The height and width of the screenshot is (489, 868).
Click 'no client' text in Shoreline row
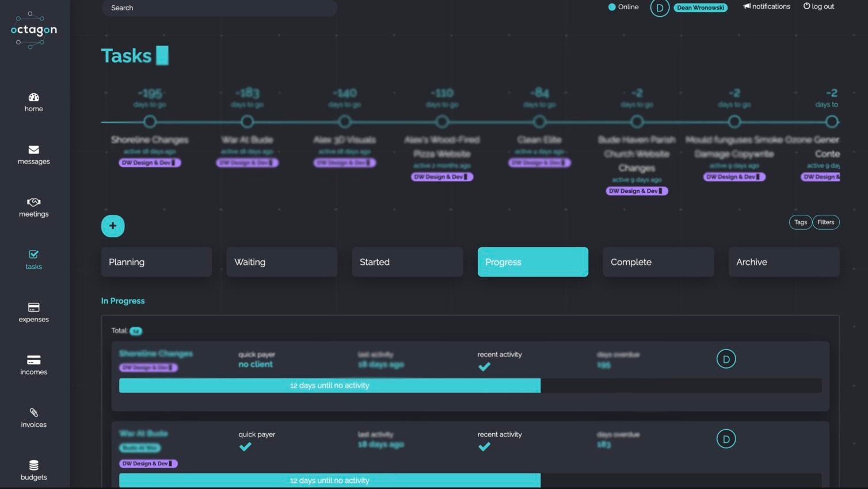point(256,365)
